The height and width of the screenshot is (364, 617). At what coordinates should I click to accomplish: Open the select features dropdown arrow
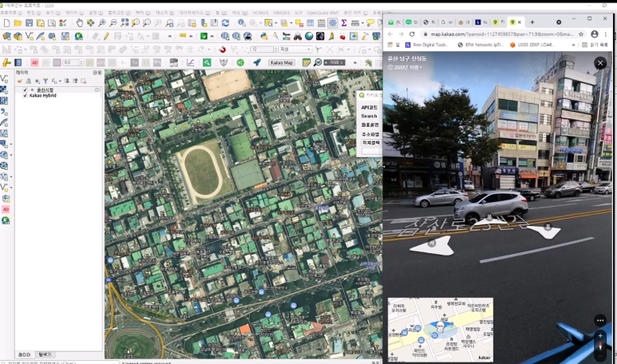point(276,23)
